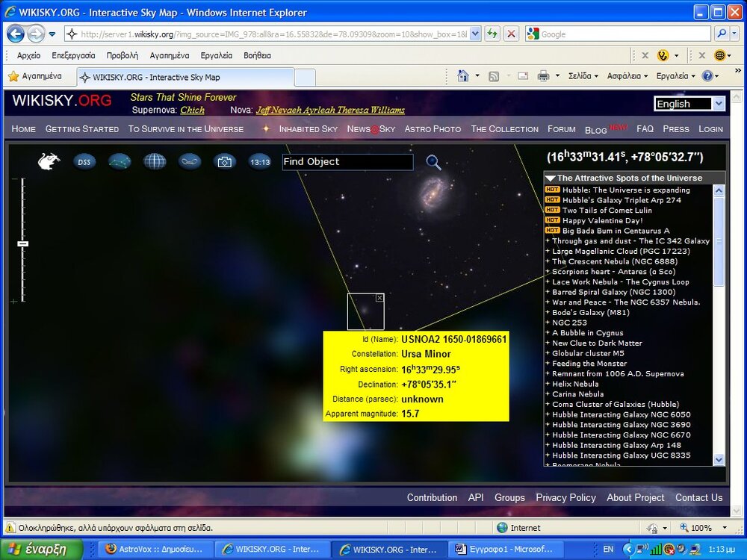Close the small selection box on the map
Screen dimensions: 747x560
click(x=379, y=298)
